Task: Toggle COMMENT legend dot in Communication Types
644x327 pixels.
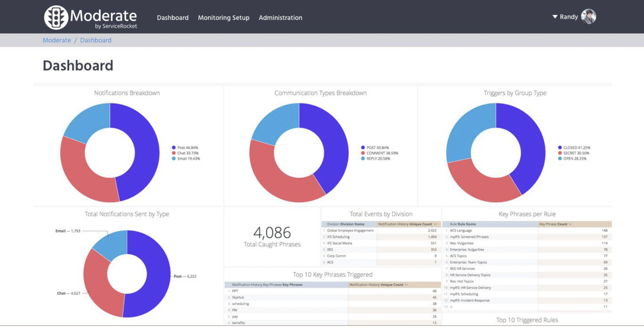Action: 363,153
